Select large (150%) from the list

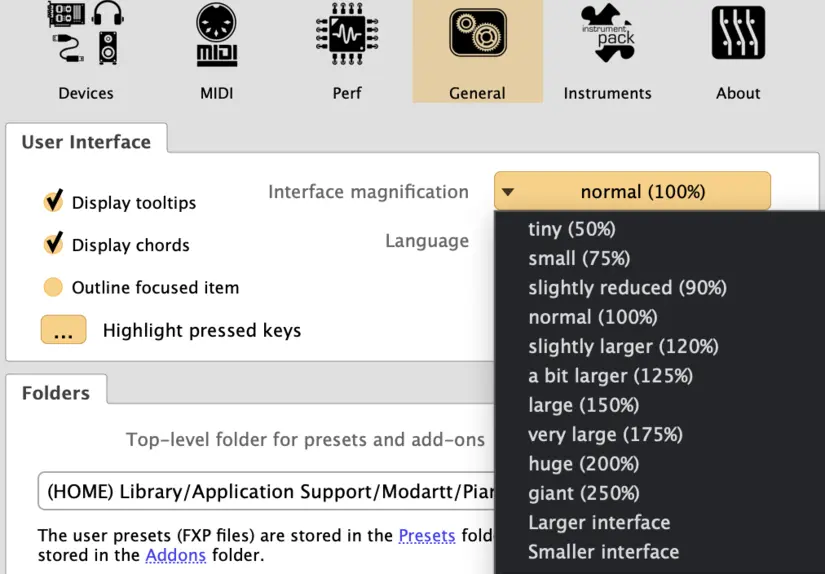click(x=583, y=405)
